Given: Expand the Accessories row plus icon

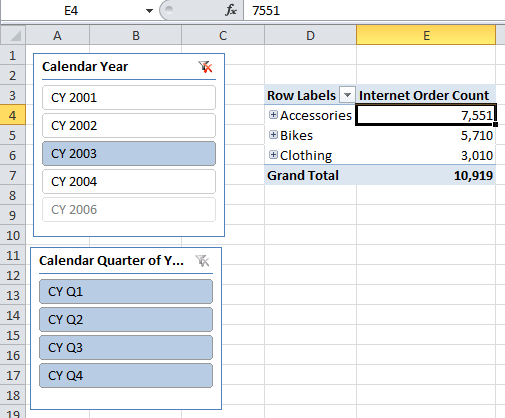Looking at the screenshot, I should click(x=273, y=115).
